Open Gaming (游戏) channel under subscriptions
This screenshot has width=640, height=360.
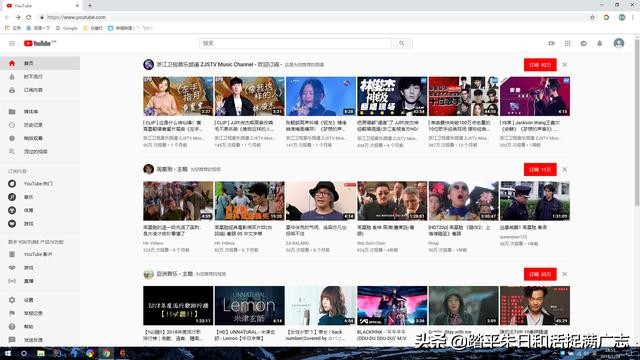pyautogui.click(x=40, y=224)
